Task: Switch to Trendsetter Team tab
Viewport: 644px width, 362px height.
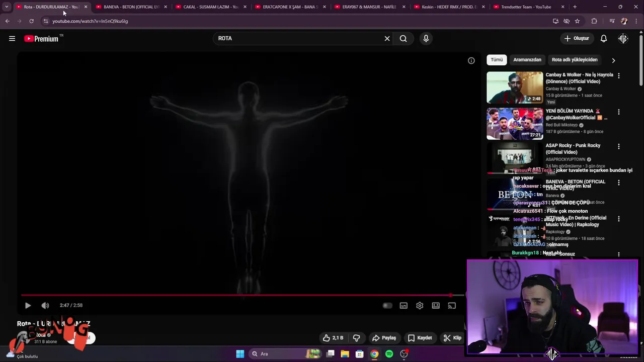Action: pyautogui.click(x=528, y=7)
